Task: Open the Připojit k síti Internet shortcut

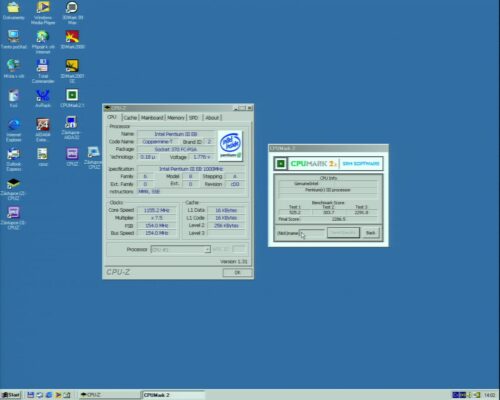Action: click(x=43, y=42)
